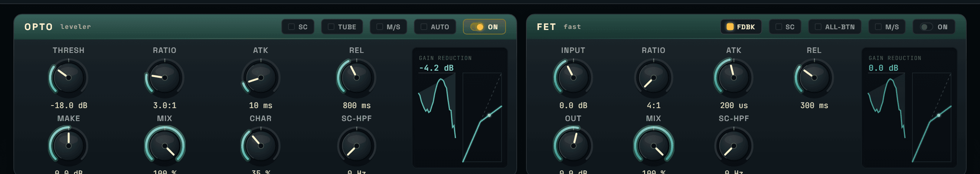Click the OPTO SC-HPF knob
This screenshot has width=980, height=174.
[x=356, y=146]
